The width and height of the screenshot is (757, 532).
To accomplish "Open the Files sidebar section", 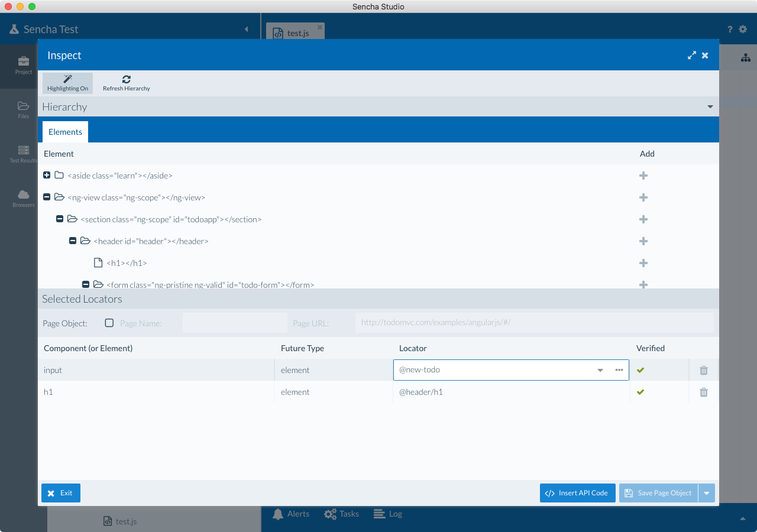I will coord(24,111).
